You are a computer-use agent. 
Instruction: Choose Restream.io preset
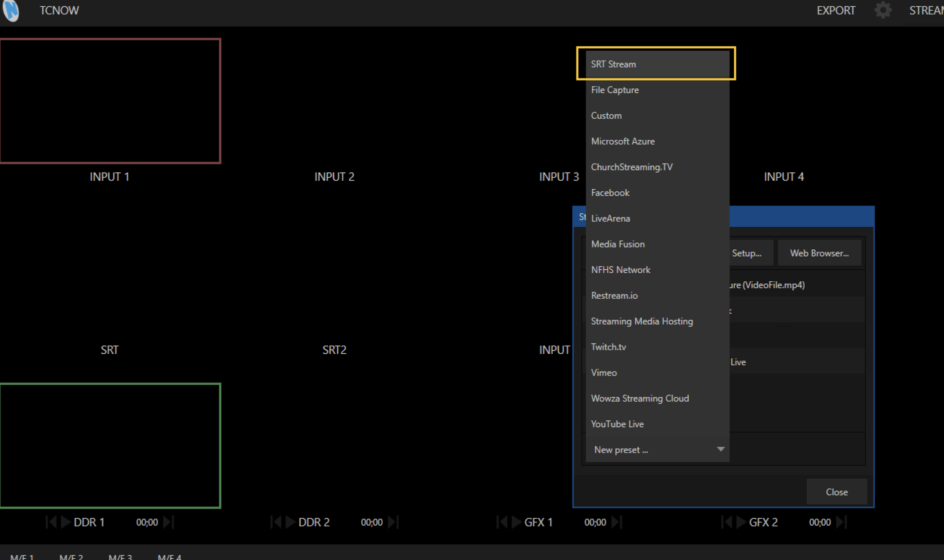(x=657, y=295)
